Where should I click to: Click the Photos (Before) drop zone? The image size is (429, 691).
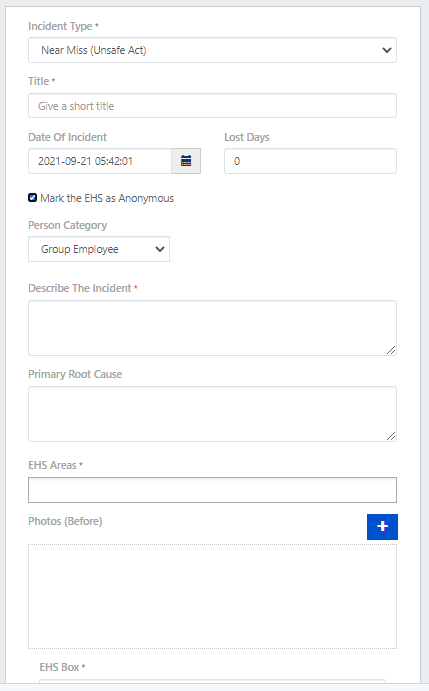(213, 596)
